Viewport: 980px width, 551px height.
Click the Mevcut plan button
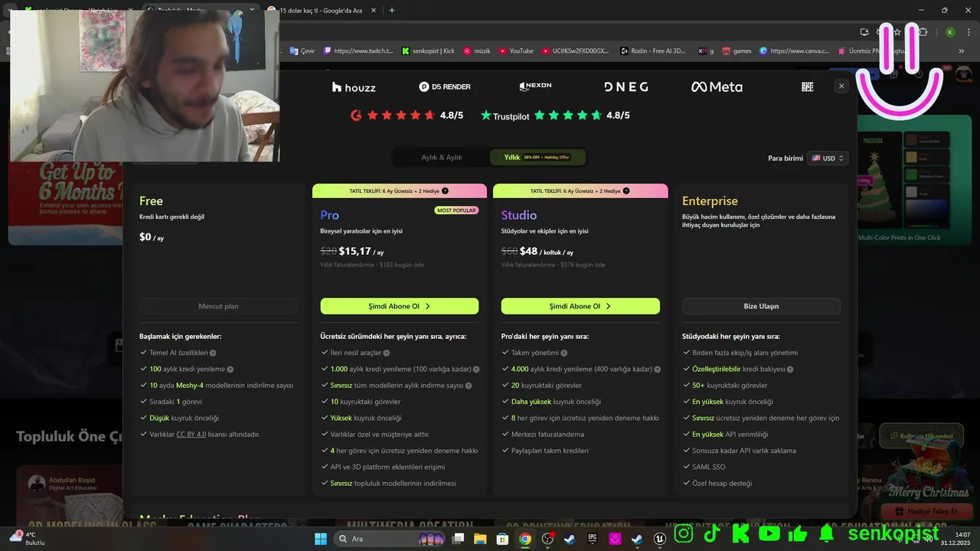coord(219,306)
